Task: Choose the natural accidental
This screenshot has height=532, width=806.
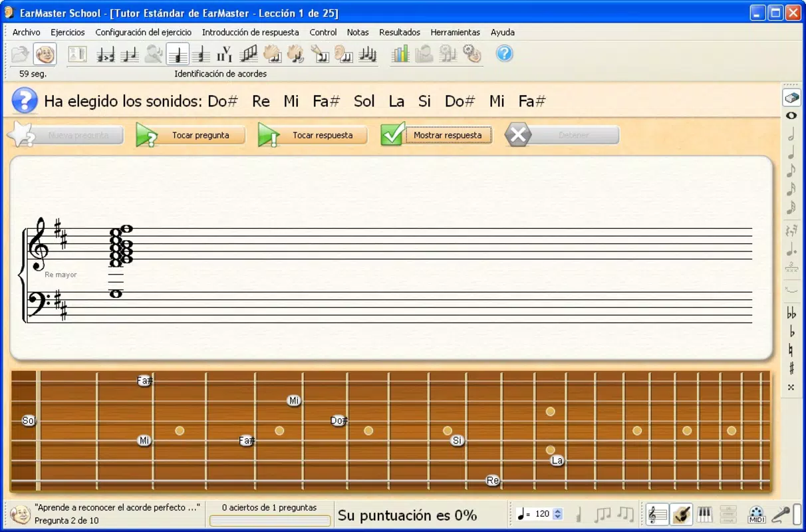Action: pos(791,350)
